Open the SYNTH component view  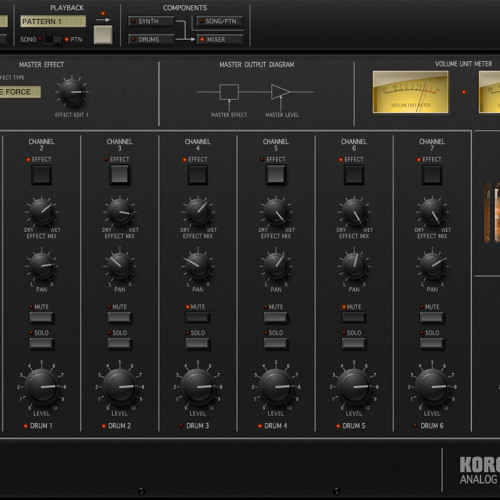[151, 21]
